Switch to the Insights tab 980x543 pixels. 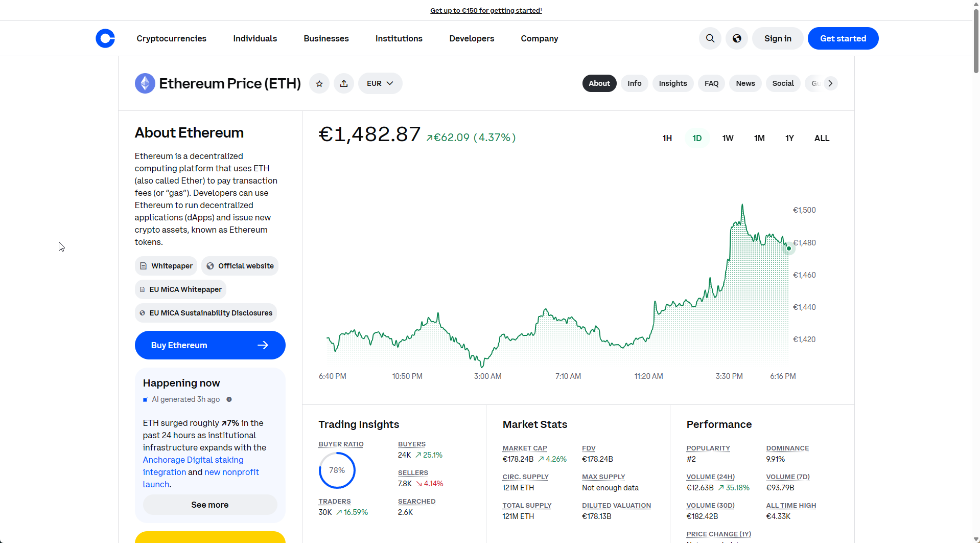673,83
